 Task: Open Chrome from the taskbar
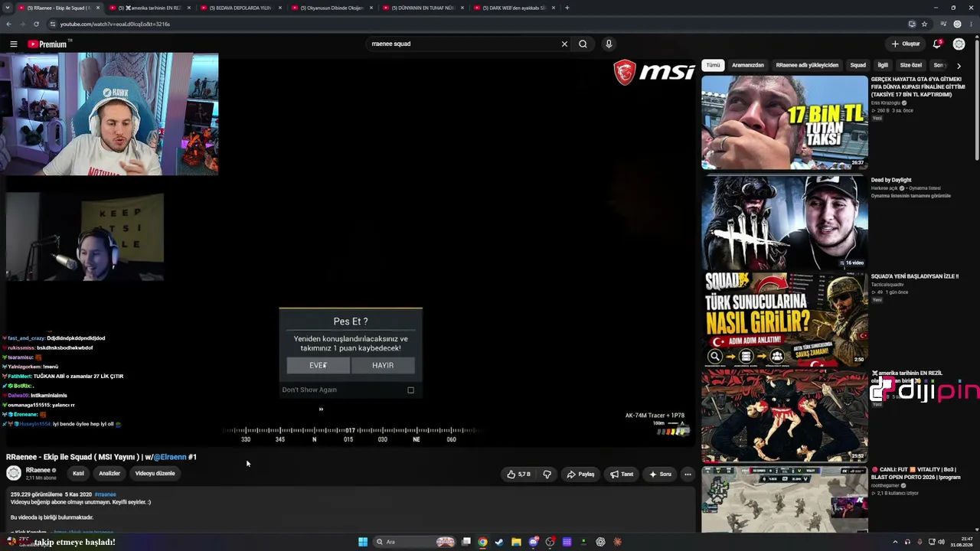point(482,542)
